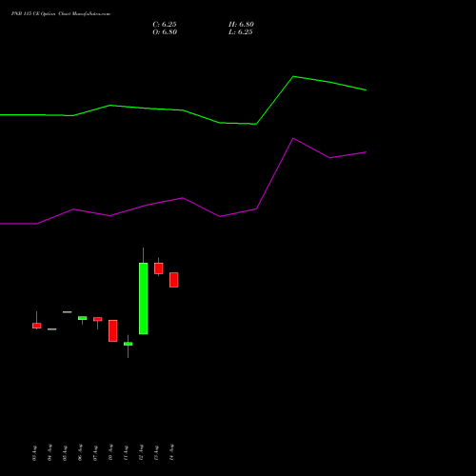Select the 07 Aug date label
The width and height of the screenshot is (476, 476).
(x=95, y=453)
